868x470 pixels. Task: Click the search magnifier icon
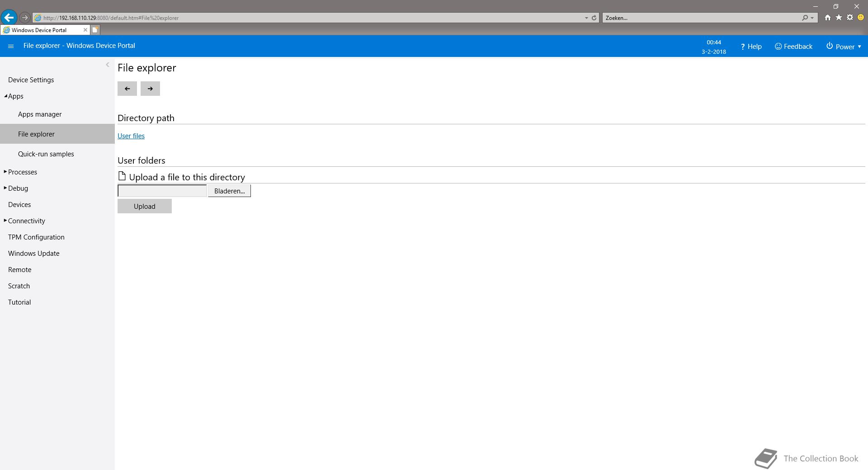805,18
